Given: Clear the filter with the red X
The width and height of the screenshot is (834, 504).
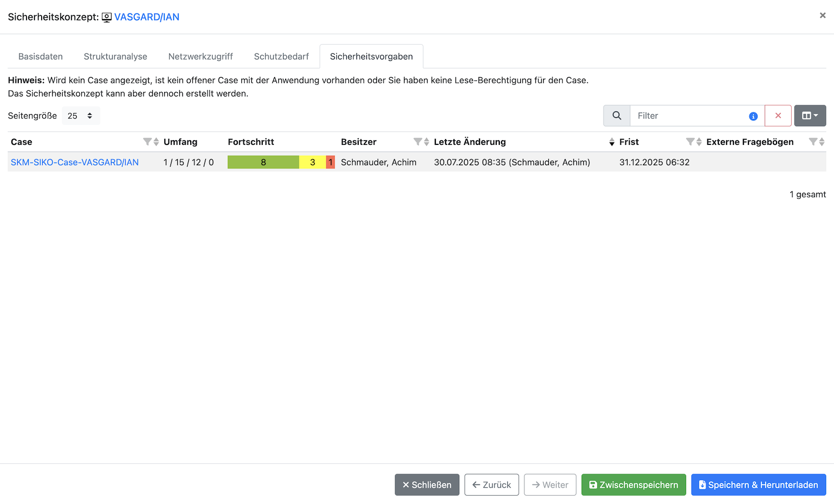Looking at the screenshot, I should (x=778, y=116).
